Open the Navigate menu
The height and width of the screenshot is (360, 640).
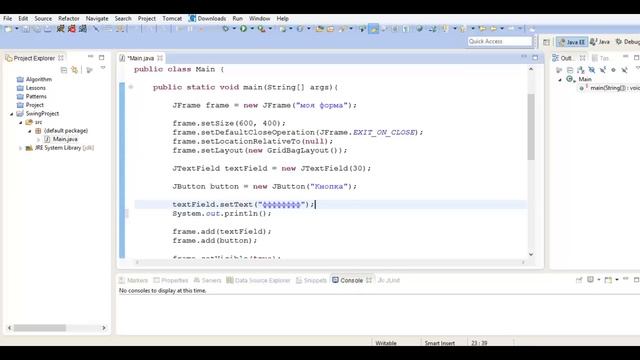click(97, 18)
